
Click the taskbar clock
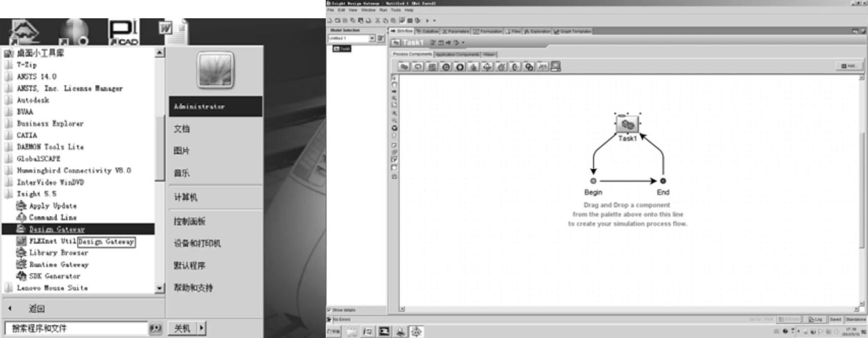coord(851,331)
